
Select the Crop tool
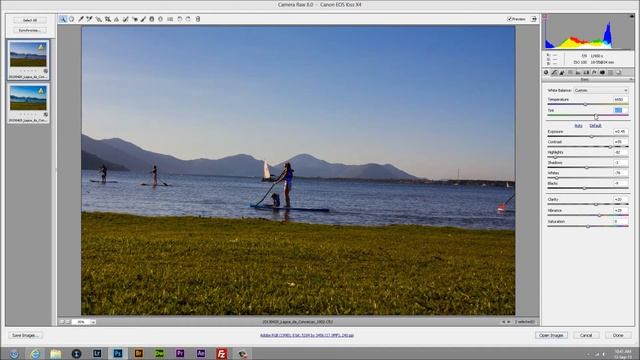point(108,19)
